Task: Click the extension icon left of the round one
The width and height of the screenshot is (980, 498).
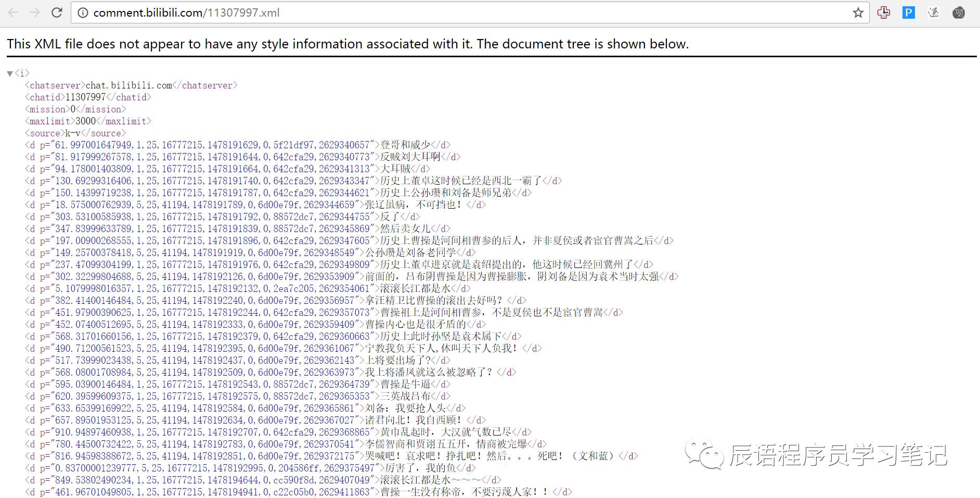Action: pyautogui.click(x=934, y=12)
